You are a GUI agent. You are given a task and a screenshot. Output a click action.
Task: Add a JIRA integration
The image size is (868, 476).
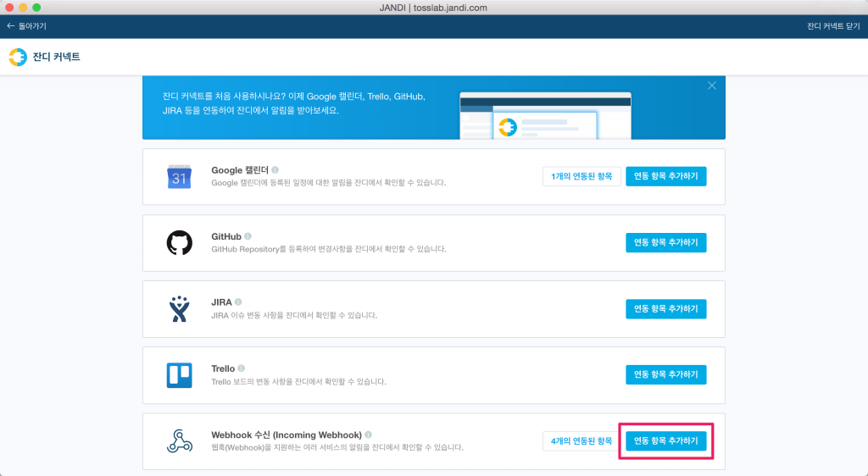(665, 308)
